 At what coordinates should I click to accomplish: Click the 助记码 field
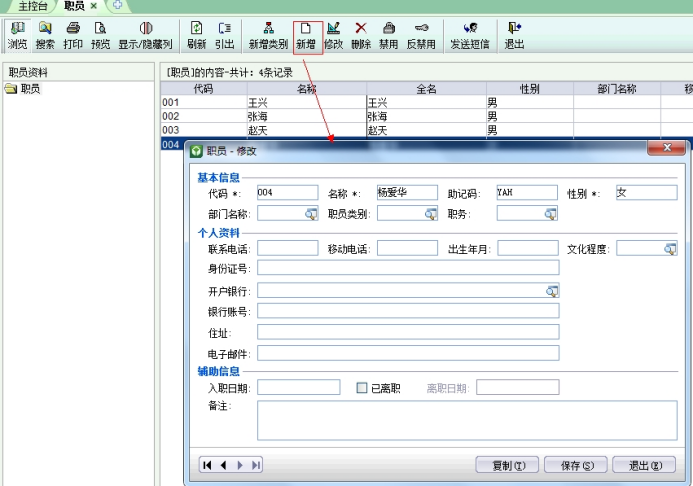tap(527, 193)
